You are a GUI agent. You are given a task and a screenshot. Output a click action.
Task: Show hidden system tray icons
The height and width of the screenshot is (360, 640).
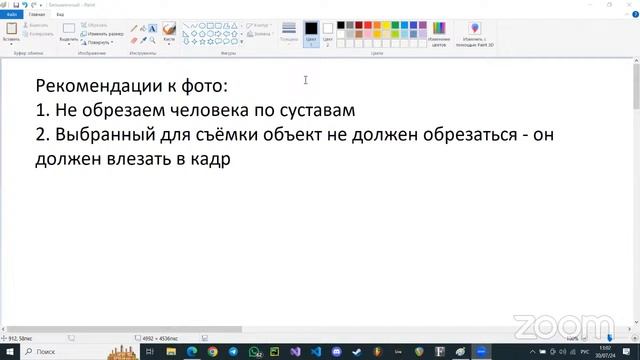pos(532,351)
